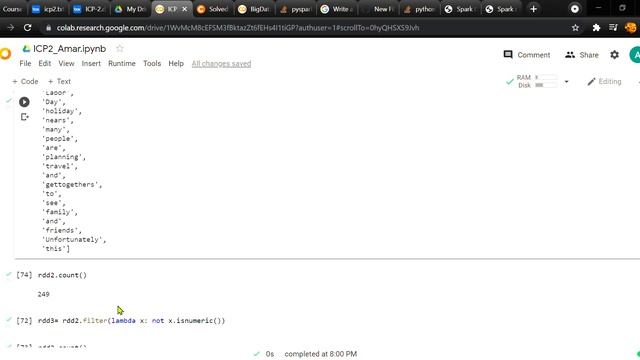Add a new Text cell

point(60,81)
